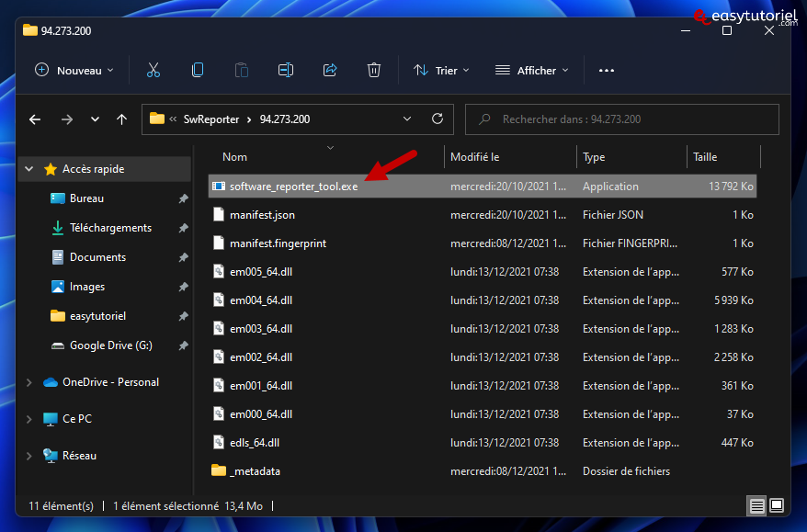Click the SwReporter breadcrumb
The width and height of the screenshot is (807, 532).
211,119
